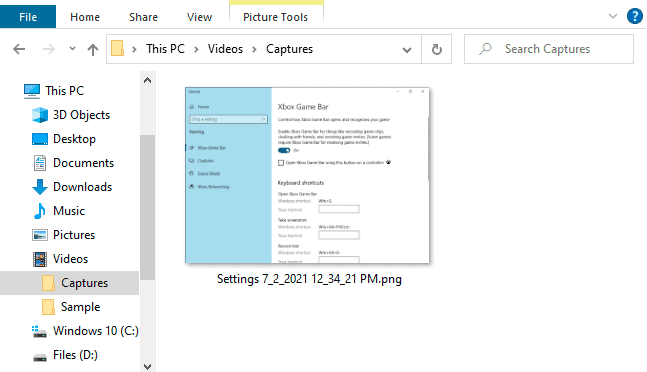This screenshot has width=647, height=372.
Task: Select the Sample folder in navigation pane
Action: pyautogui.click(x=81, y=307)
